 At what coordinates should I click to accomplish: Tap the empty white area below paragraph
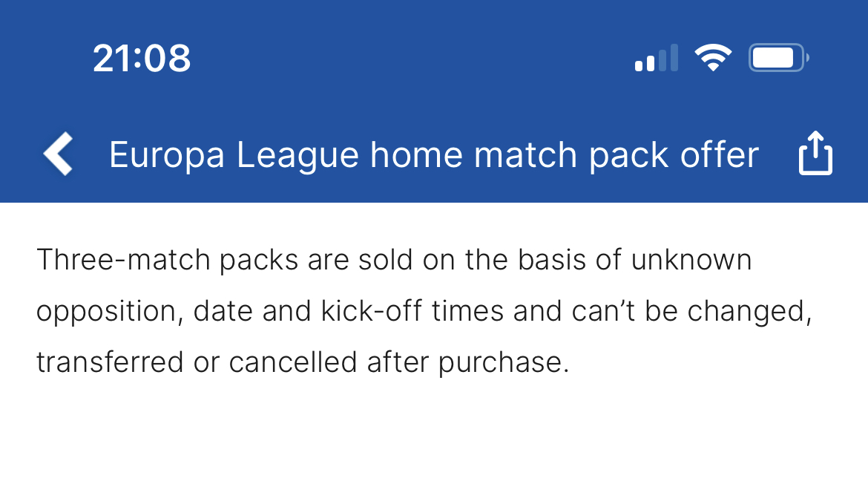pos(434,438)
